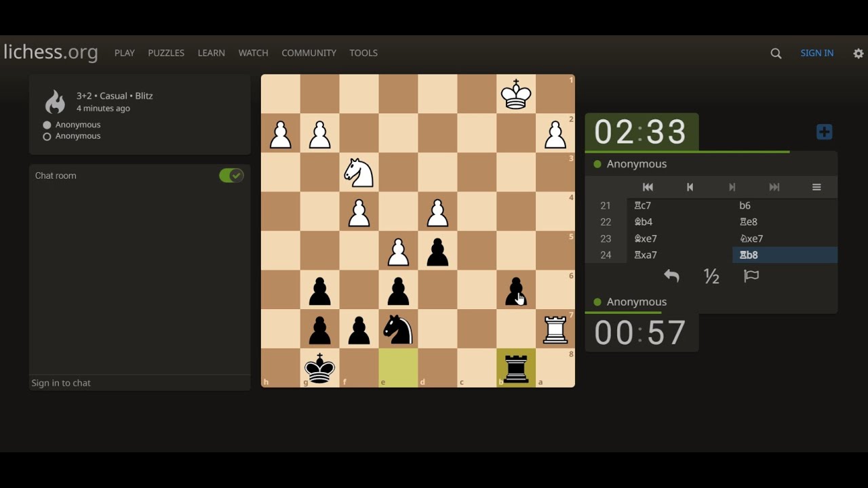Click the black king on g8
The width and height of the screenshot is (868, 488).
tap(319, 369)
